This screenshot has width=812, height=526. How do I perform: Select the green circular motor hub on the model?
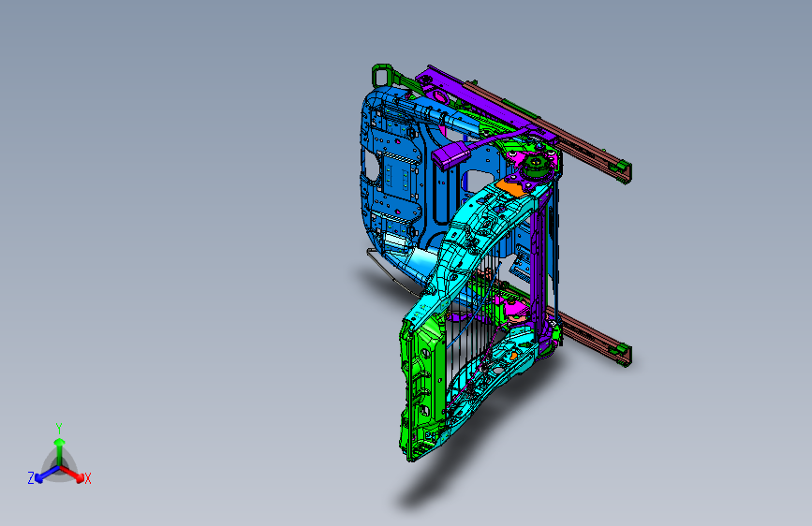[x=536, y=166]
